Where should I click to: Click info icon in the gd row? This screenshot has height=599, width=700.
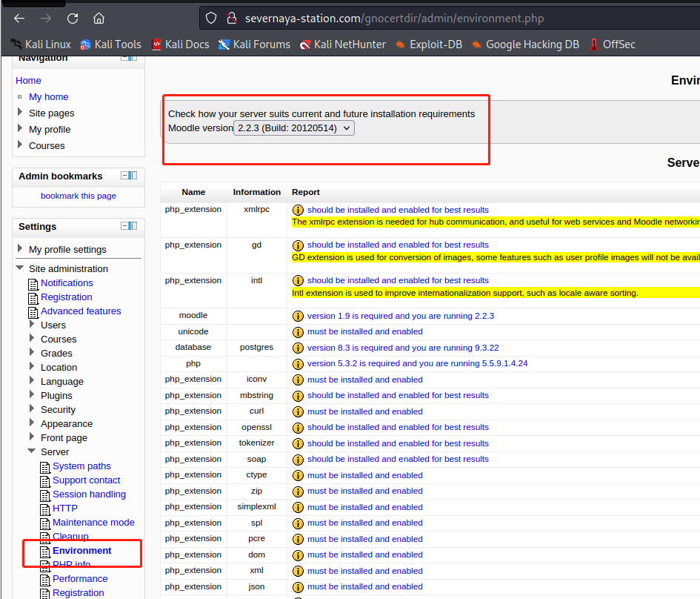coord(298,245)
